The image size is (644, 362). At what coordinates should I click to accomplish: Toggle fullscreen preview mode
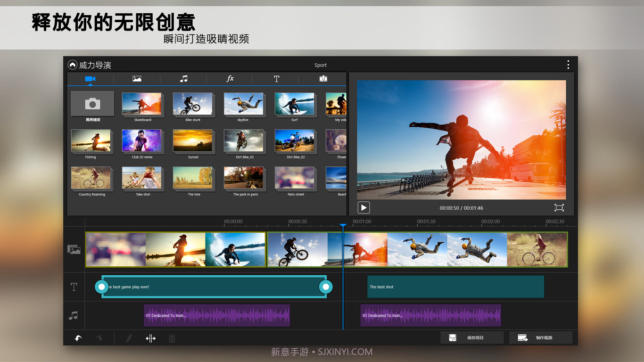click(x=559, y=207)
